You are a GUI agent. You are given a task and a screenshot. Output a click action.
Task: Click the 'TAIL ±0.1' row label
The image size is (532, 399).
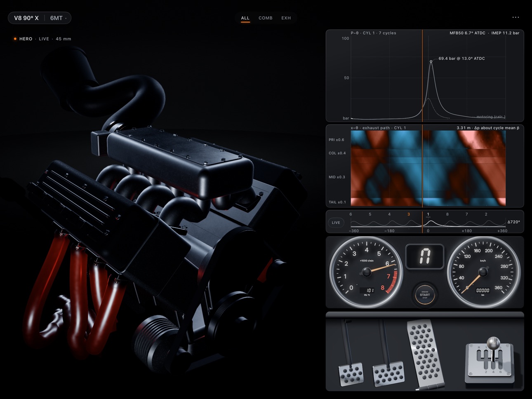coord(337,202)
